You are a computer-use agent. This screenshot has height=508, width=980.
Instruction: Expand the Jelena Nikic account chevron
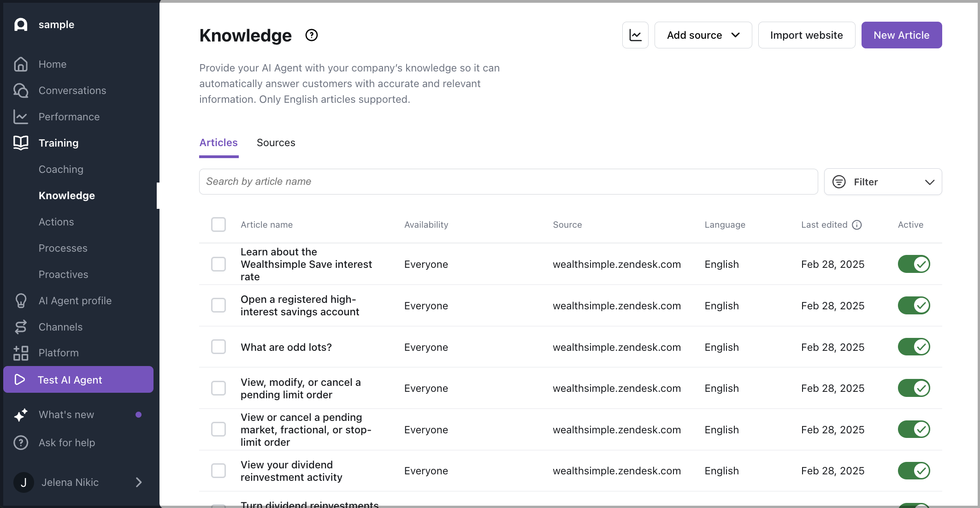pos(139,482)
